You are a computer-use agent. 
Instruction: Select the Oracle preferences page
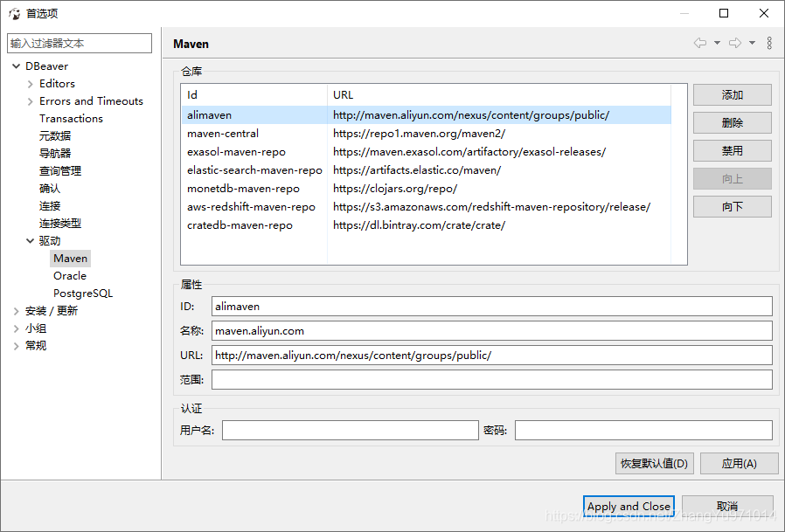point(70,276)
